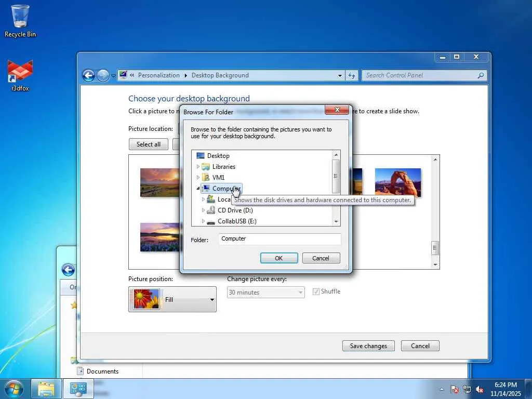Image resolution: width=532 pixels, height=399 pixels.
Task: Select the VM1 folder
Action: (218, 178)
